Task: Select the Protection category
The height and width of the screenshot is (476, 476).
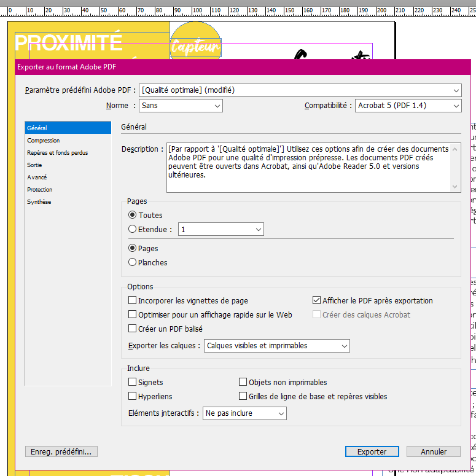Action: pos(68,189)
